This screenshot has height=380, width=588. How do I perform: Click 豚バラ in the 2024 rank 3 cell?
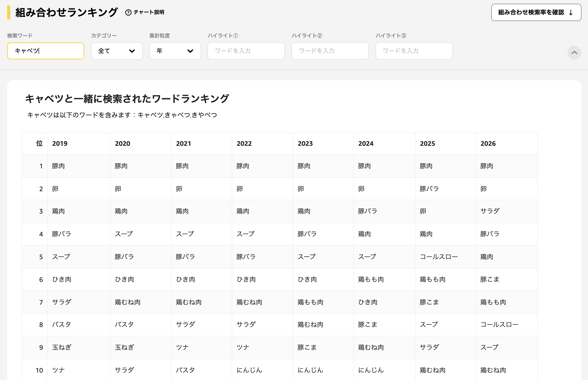(368, 211)
